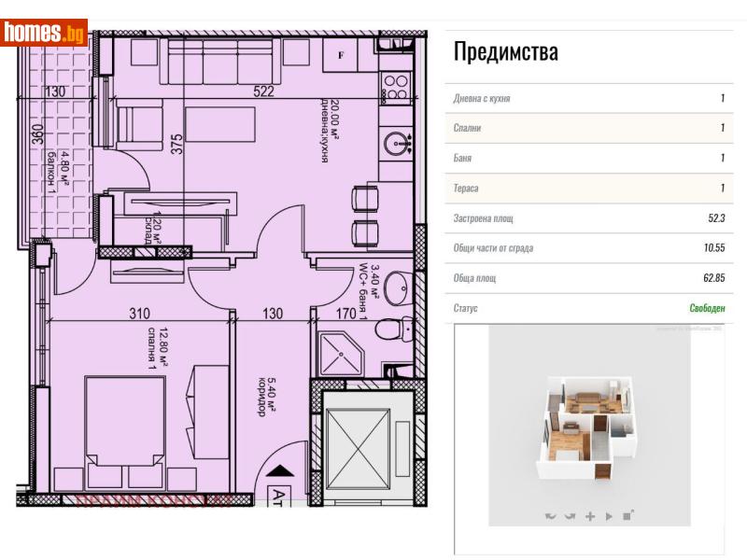Play the 3D viewer animation

(609, 515)
